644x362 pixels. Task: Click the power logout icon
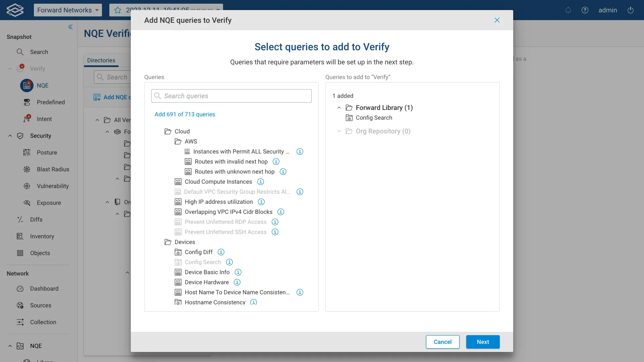point(631,10)
